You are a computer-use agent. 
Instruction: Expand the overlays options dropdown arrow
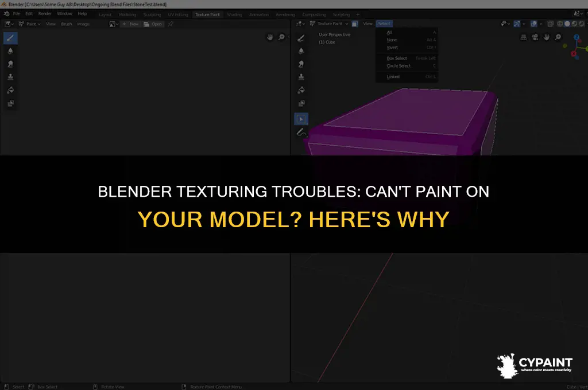[541, 24]
